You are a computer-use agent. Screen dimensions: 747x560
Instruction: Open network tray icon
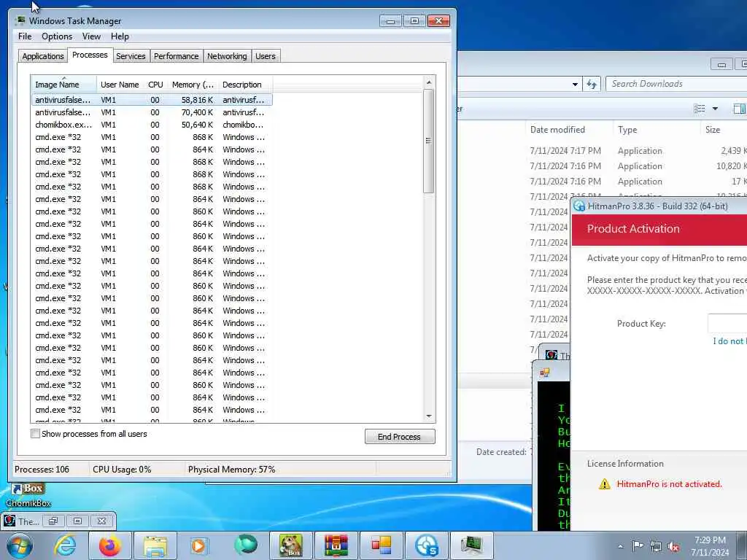656,546
